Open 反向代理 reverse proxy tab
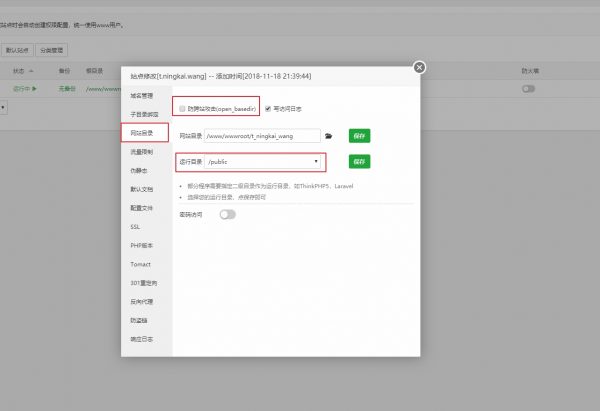Screen dimensions: 600x411 click(142, 302)
